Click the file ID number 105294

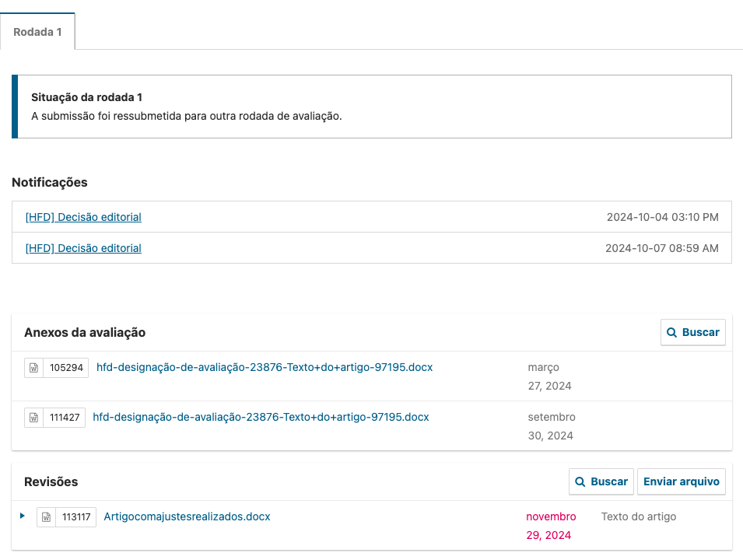coord(66,368)
